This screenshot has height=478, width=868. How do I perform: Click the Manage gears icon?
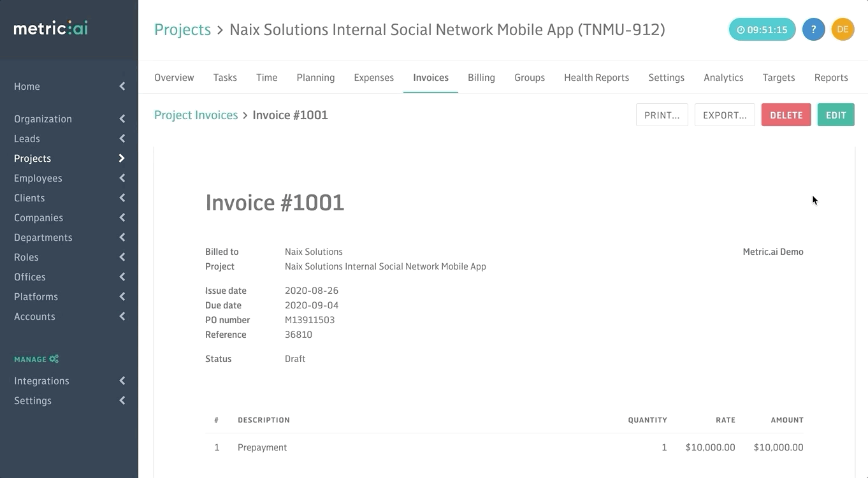54,359
